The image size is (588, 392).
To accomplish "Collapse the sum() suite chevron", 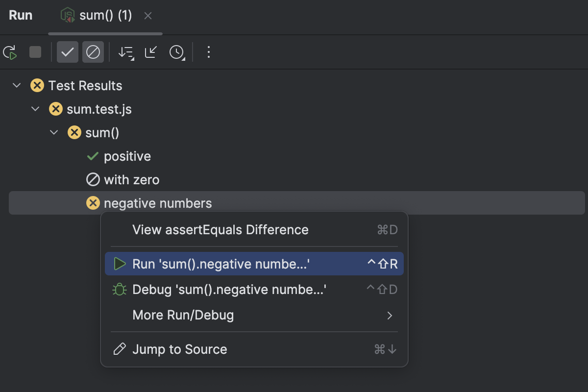I will [54, 133].
